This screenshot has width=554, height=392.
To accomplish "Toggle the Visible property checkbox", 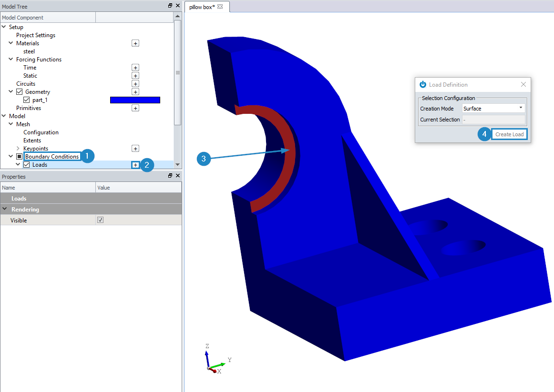I will coord(100,220).
